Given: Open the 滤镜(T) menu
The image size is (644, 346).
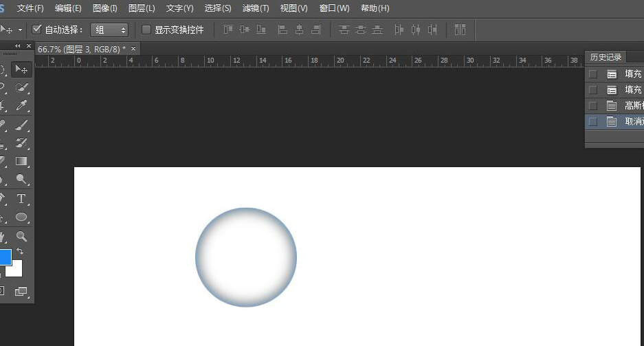Looking at the screenshot, I should pyautogui.click(x=256, y=8).
